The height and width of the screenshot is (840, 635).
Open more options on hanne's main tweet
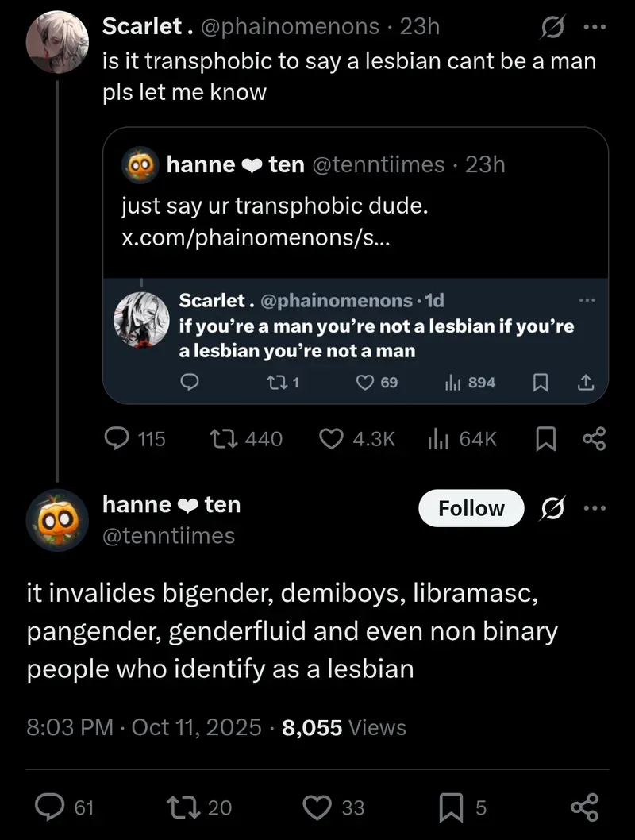[x=594, y=508]
